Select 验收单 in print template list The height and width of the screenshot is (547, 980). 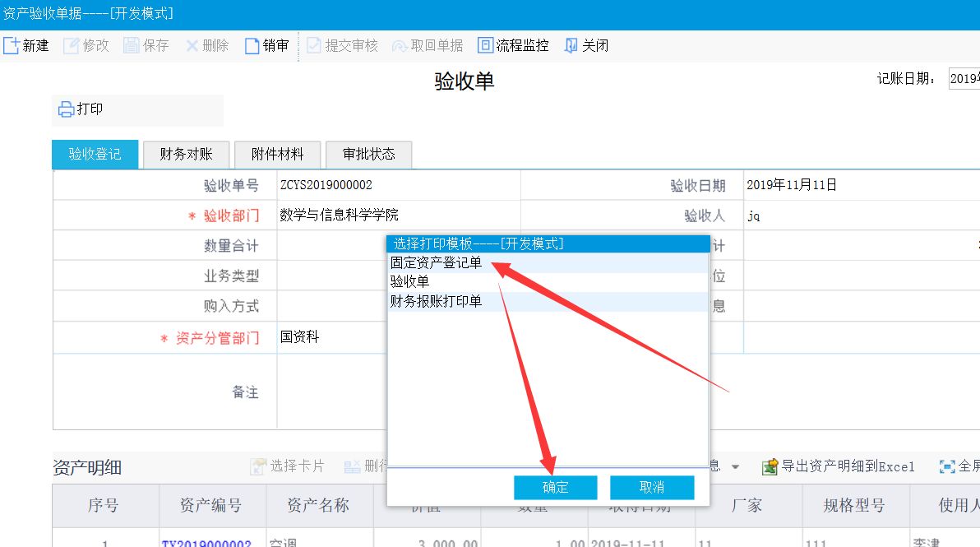point(410,282)
